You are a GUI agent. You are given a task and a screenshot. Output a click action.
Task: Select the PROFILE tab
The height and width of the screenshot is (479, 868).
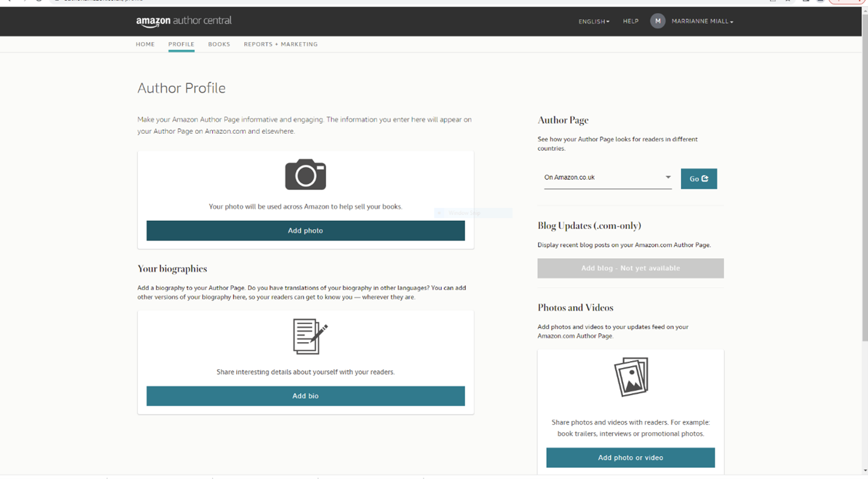(181, 44)
